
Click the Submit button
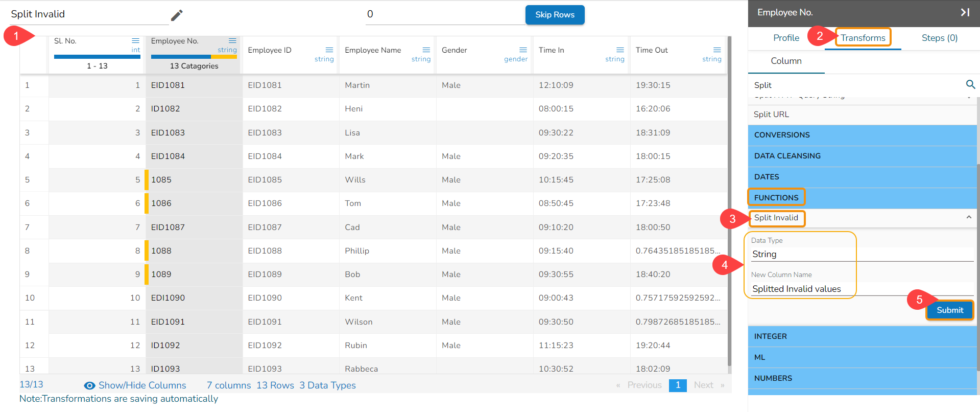[949, 310]
